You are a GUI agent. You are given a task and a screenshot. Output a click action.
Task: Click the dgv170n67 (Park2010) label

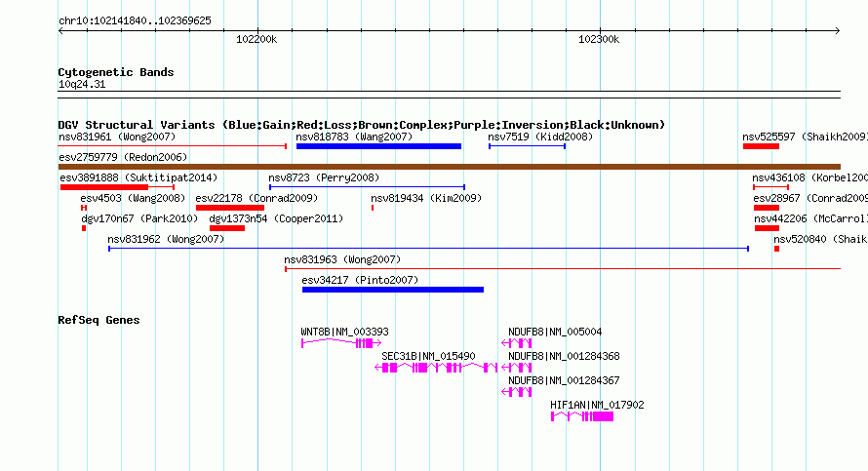click(x=139, y=218)
